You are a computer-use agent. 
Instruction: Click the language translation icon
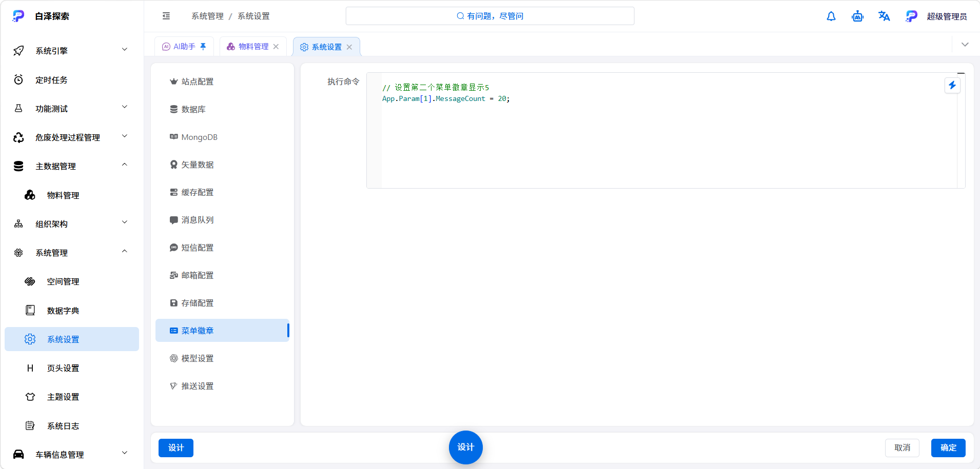click(884, 16)
